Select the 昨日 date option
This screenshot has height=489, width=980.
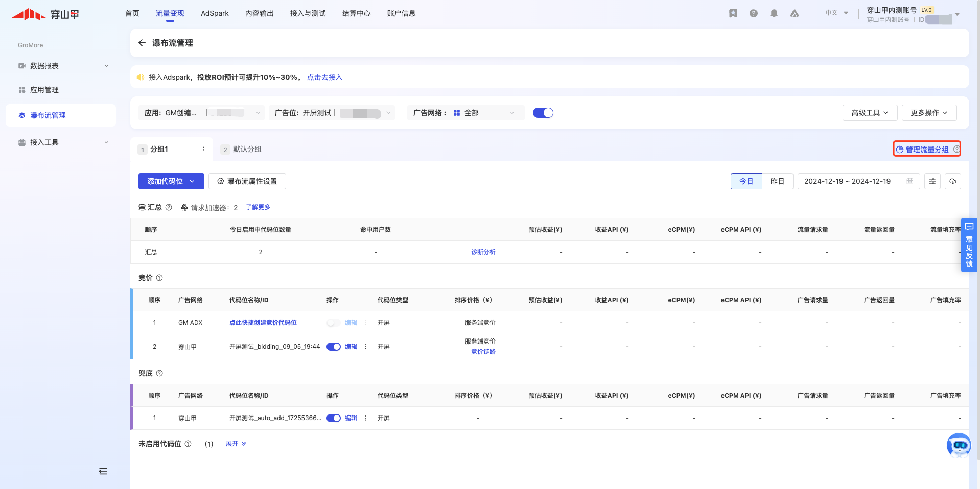(778, 181)
